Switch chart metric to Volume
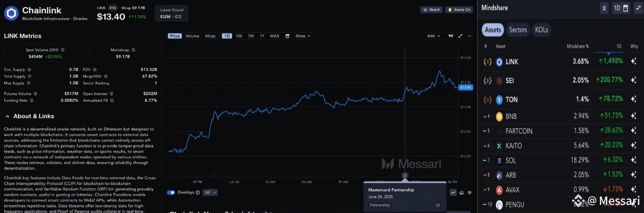Viewport: 644px width, 213px height. (x=192, y=36)
